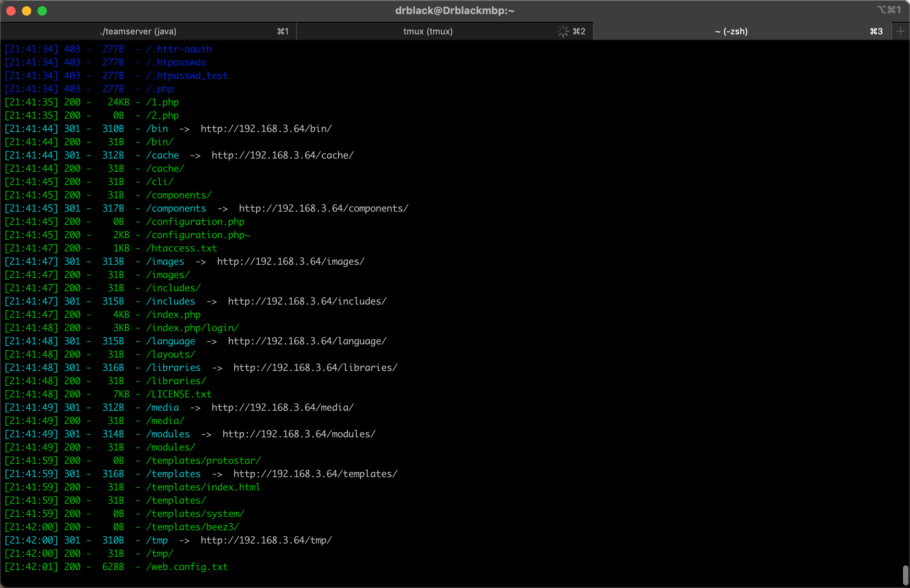The height and width of the screenshot is (588, 910).
Task: Click the ⌘3 shortcut label on zsh tab
Action: [x=876, y=31]
